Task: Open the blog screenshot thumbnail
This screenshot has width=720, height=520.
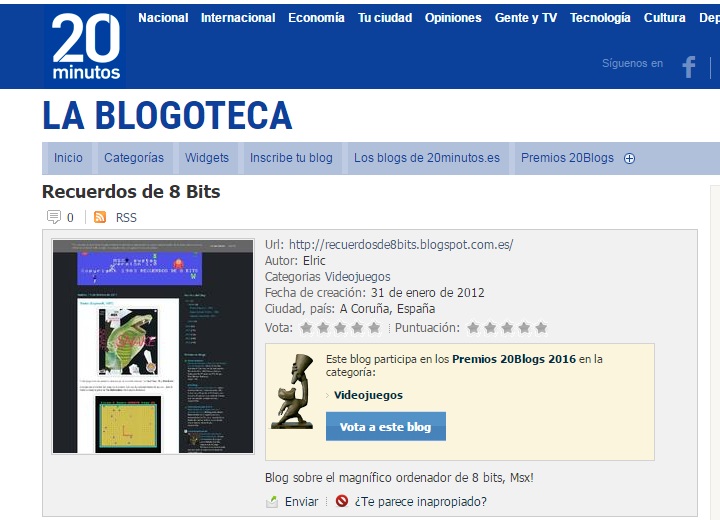Action: 153,347
